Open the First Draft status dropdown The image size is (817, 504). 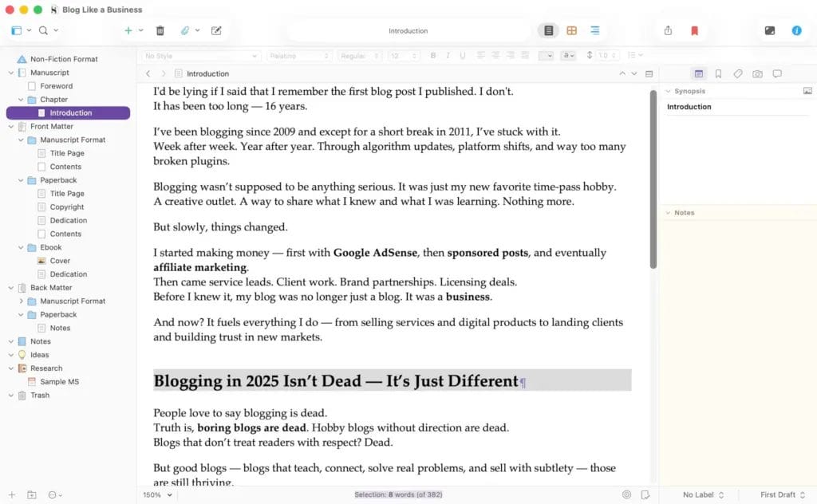coord(783,494)
